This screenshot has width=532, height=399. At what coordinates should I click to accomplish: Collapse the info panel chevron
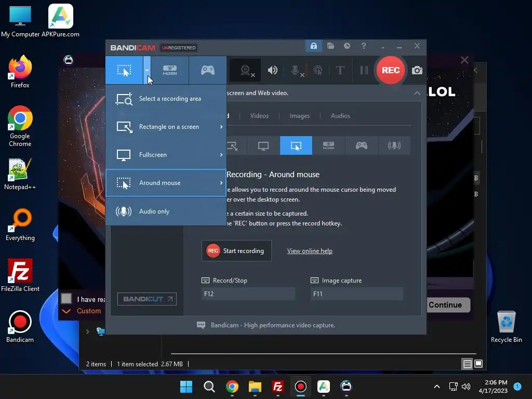tap(417, 93)
